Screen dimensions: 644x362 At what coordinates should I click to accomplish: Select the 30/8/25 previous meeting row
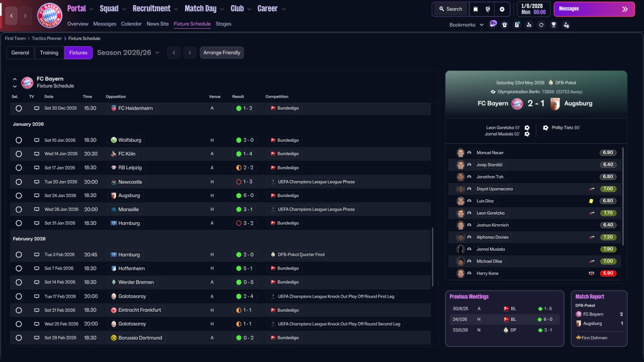pos(505,309)
